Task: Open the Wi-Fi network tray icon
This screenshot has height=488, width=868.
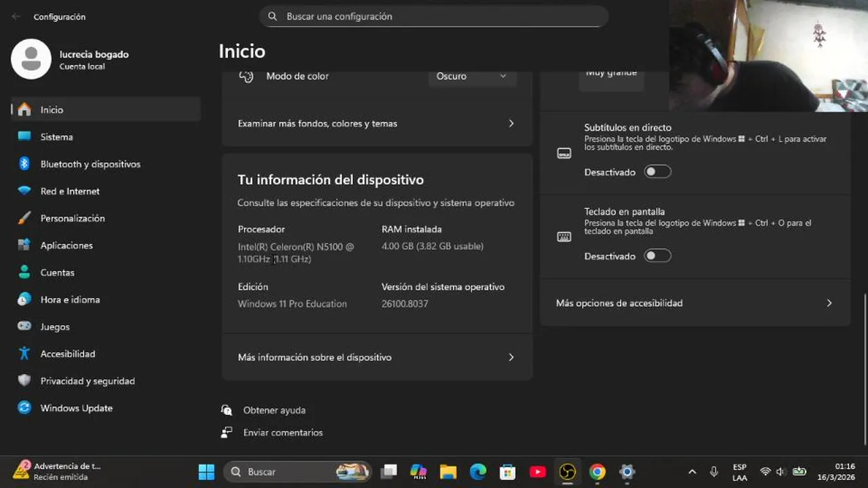Action: [x=766, y=472]
